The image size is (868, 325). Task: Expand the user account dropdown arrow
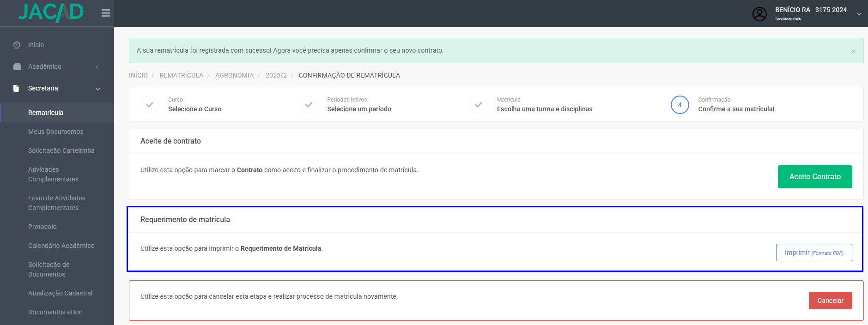tap(859, 14)
